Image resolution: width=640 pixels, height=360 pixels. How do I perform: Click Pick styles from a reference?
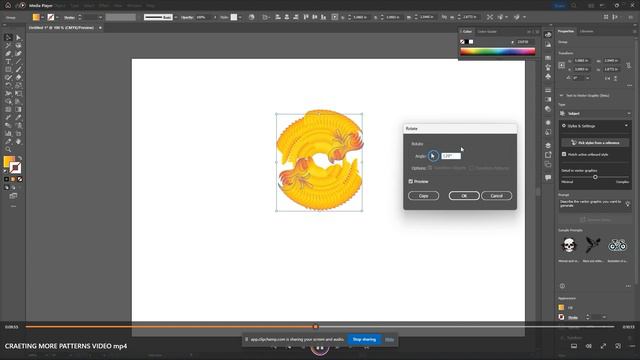point(596,142)
